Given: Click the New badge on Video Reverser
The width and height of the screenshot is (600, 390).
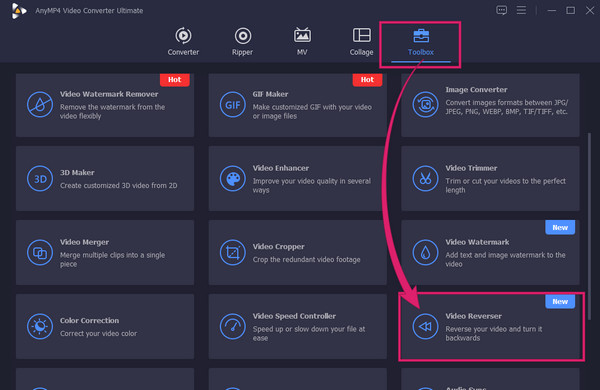Looking at the screenshot, I should pos(560,301).
